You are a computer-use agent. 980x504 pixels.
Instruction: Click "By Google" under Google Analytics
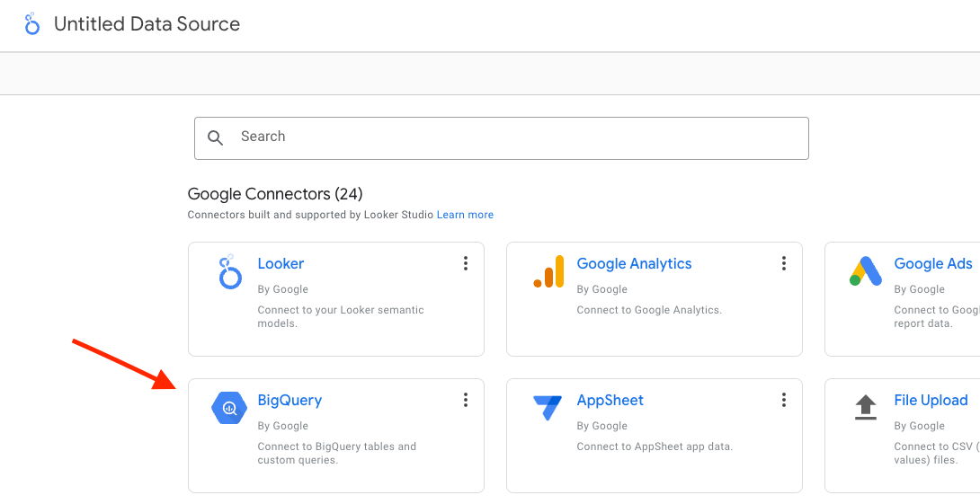601,289
